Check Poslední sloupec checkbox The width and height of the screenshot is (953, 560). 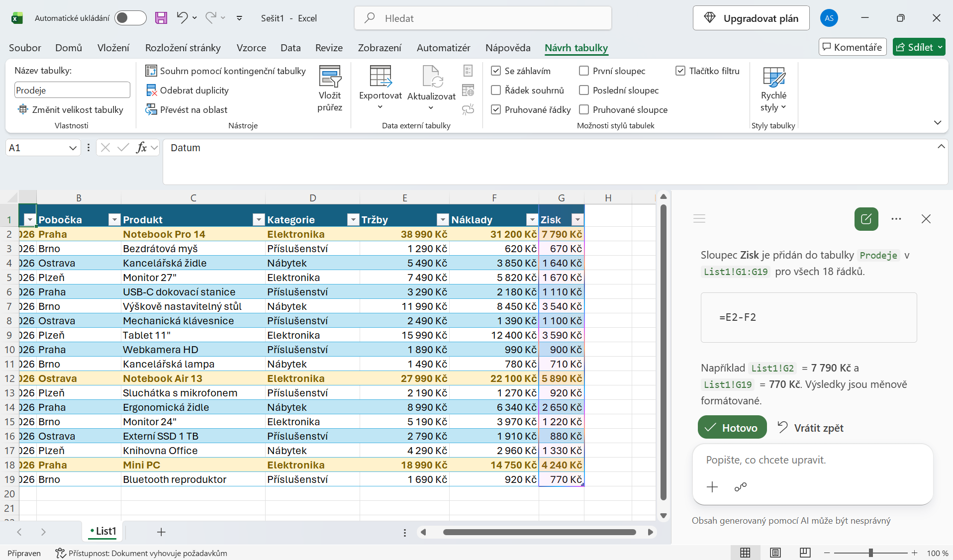(584, 91)
